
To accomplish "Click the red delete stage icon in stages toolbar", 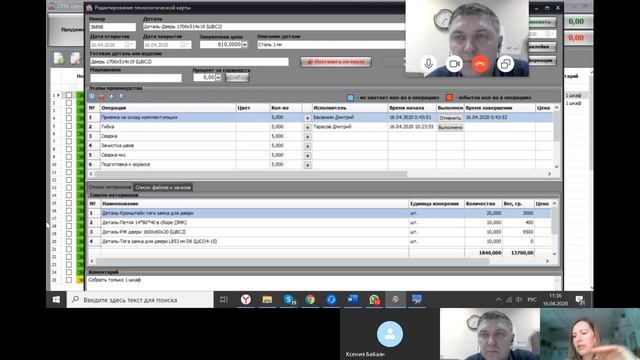I will click(102, 97).
